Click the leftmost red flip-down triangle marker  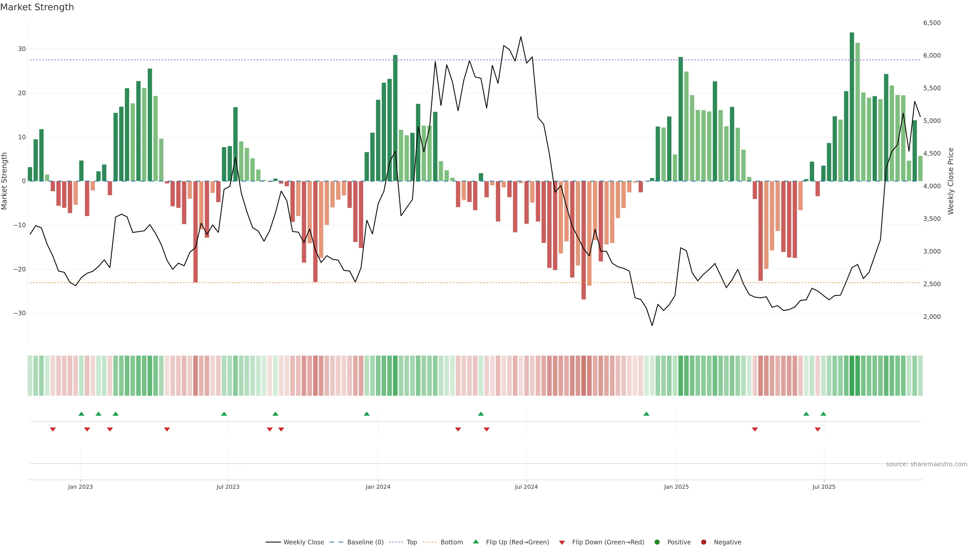(x=53, y=429)
